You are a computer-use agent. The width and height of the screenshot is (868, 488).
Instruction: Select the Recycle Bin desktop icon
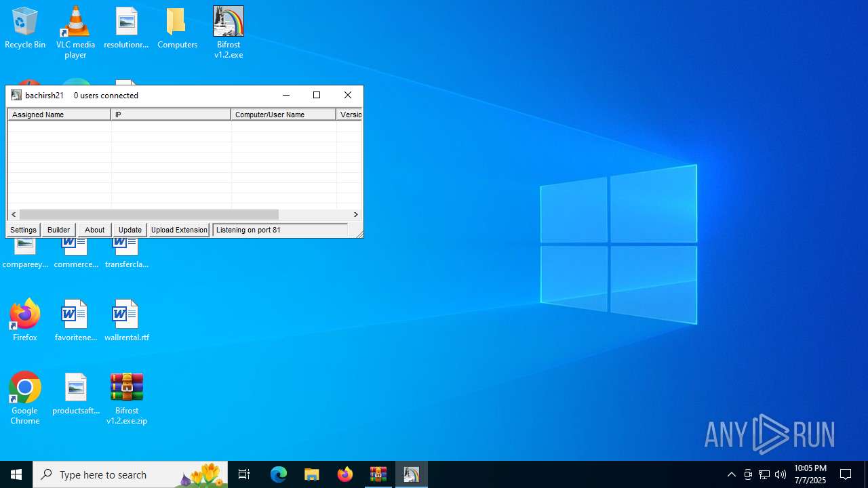coord(25,28)
